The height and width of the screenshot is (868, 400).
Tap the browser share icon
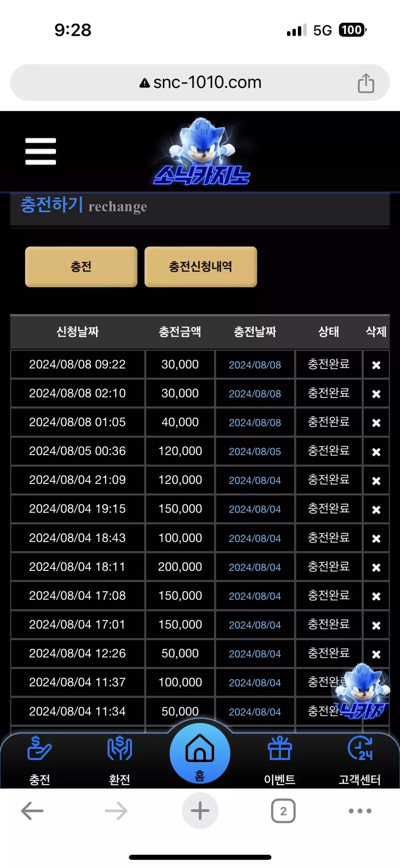[366, 83]
